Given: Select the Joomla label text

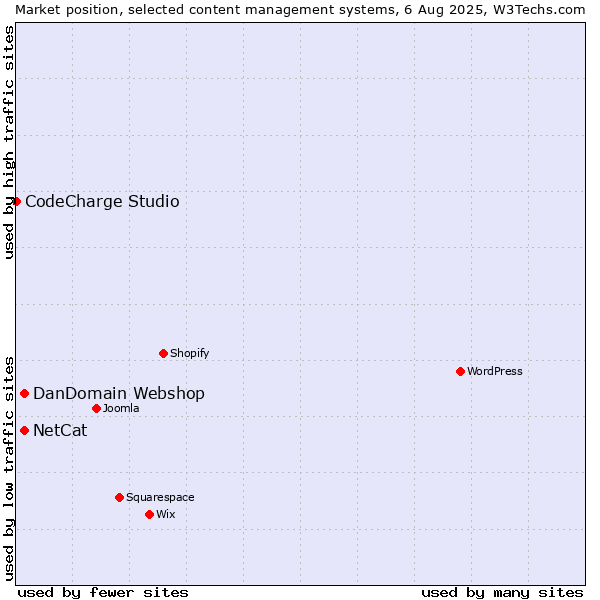Looking at the screenshot, I should [121, 409].
